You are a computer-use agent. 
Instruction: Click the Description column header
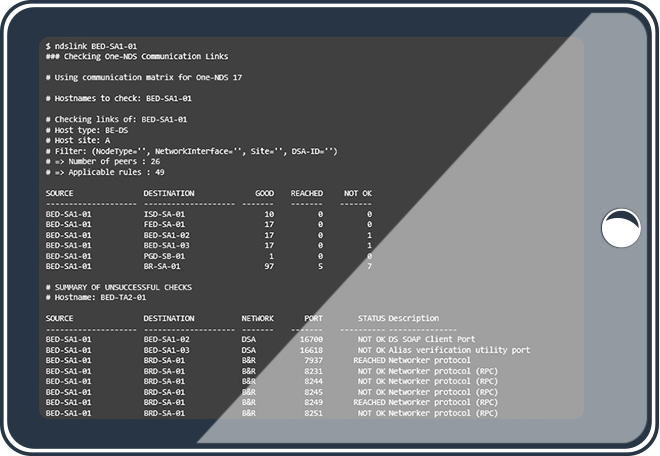point(414,319)
